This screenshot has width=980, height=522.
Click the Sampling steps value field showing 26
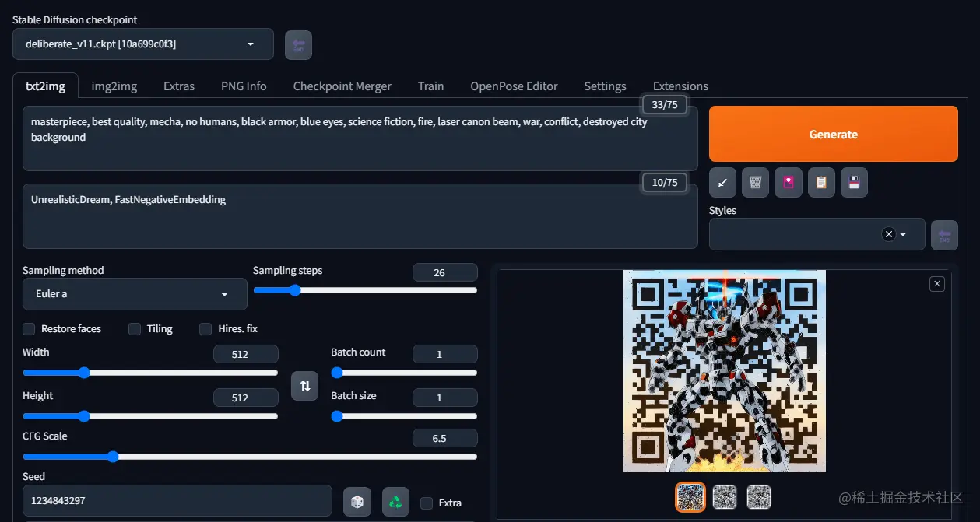[x=444, y=272]
